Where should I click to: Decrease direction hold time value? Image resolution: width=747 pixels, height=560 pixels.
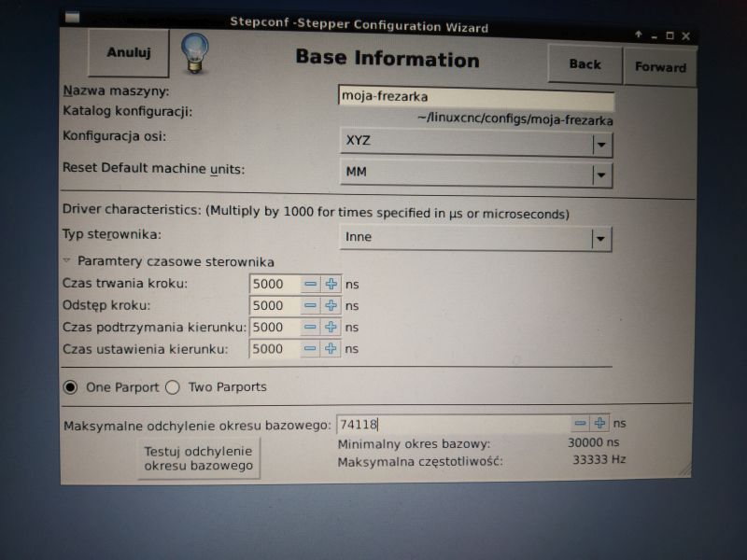click(310, 328)
